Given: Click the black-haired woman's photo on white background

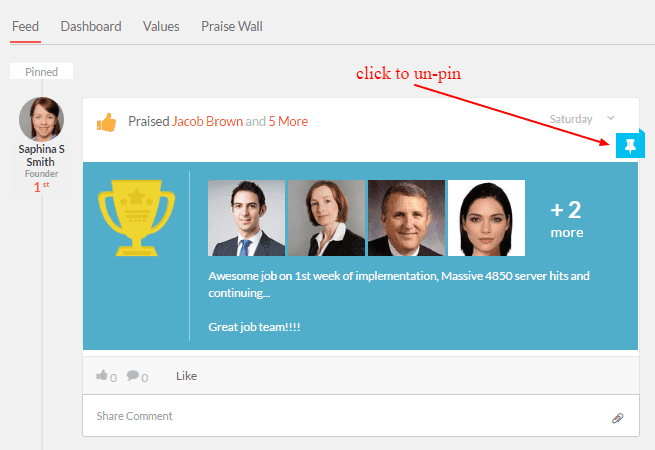Looking at the screenshot, I should pyautogui.click(x=486, y=218).
